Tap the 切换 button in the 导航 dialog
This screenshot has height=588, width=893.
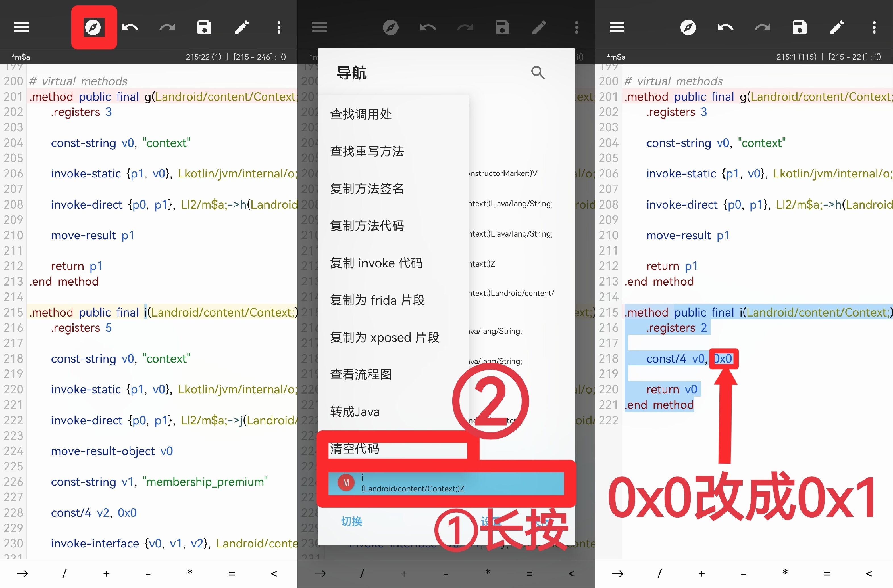[x=351, y=521]
